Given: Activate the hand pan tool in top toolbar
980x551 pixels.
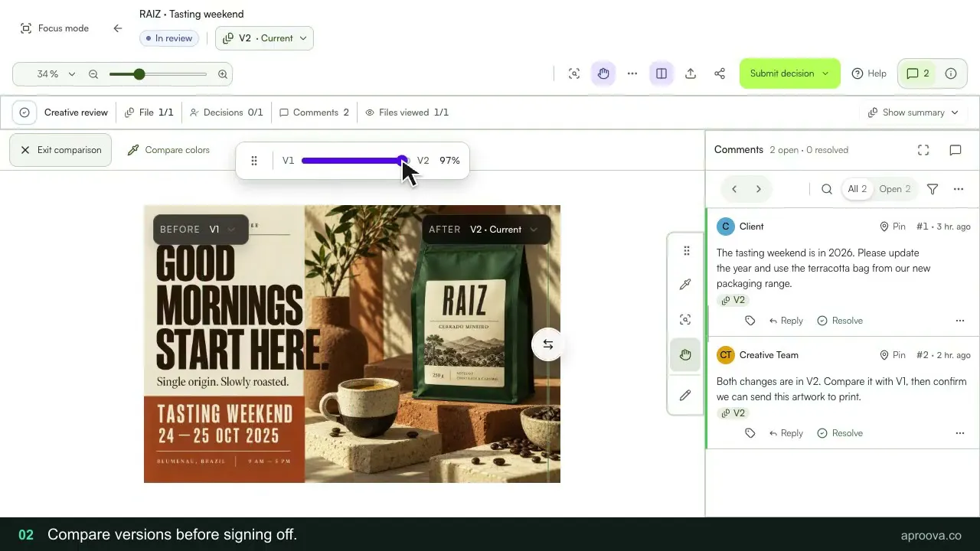Looking at the screenshot, I should 603,73.
